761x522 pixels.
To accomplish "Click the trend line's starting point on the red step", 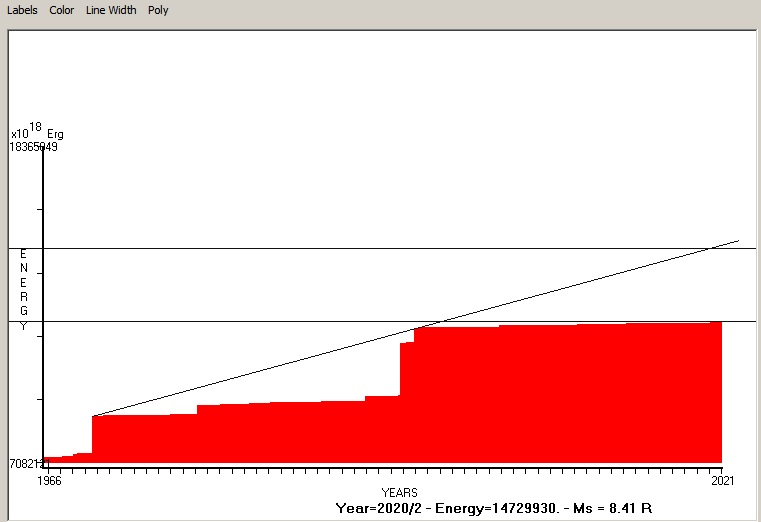I will [x=93, y=416].
